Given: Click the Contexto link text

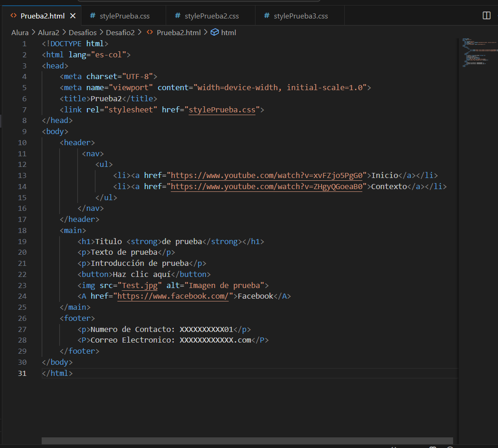Looking at the screenshot, I should pos(389,187).
